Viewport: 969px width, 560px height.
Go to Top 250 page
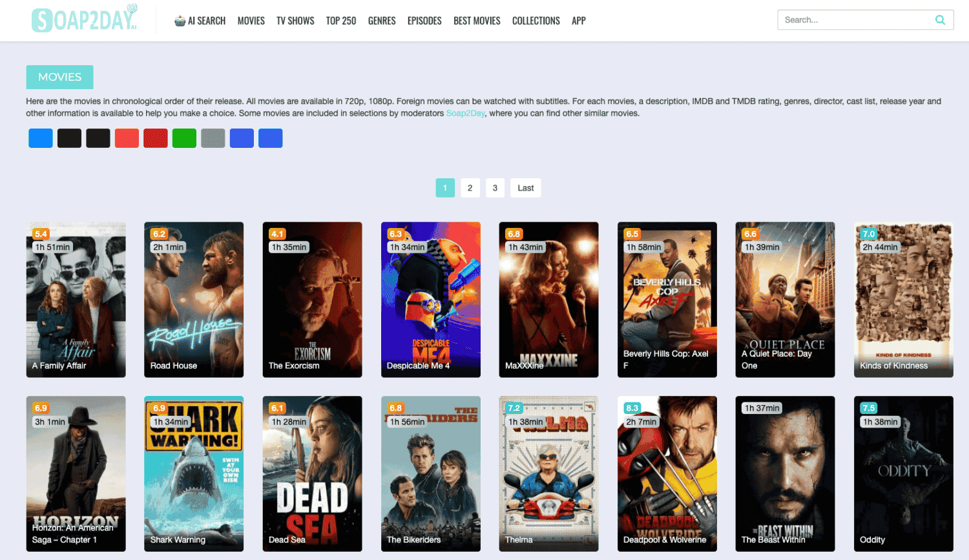(x=341, y=21)
